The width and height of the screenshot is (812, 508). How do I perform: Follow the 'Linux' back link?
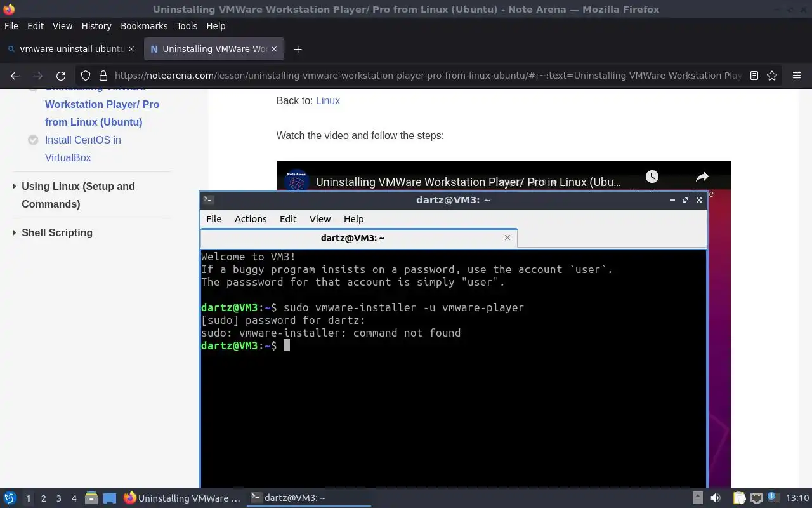pos(328,100)
